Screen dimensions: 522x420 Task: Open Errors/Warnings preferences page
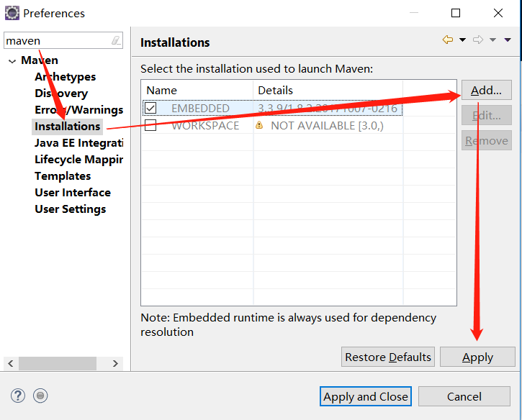[x=79, y=110]
